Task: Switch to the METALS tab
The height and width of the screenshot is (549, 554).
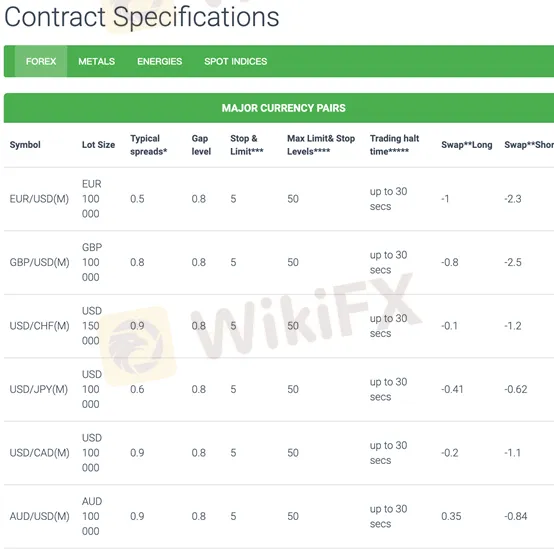Action: pyautogui.click(x=96, y=61)
